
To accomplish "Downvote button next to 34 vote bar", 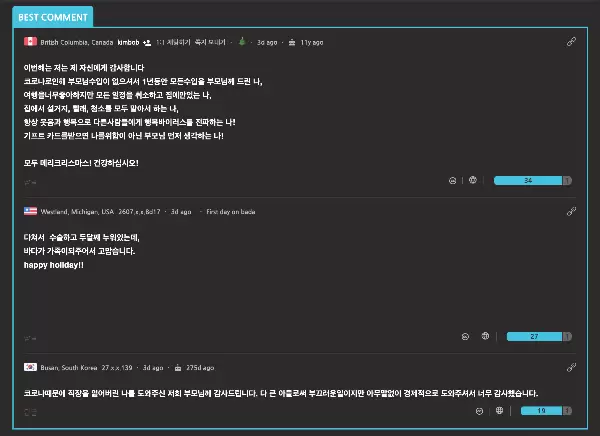I will click(567, 180).
